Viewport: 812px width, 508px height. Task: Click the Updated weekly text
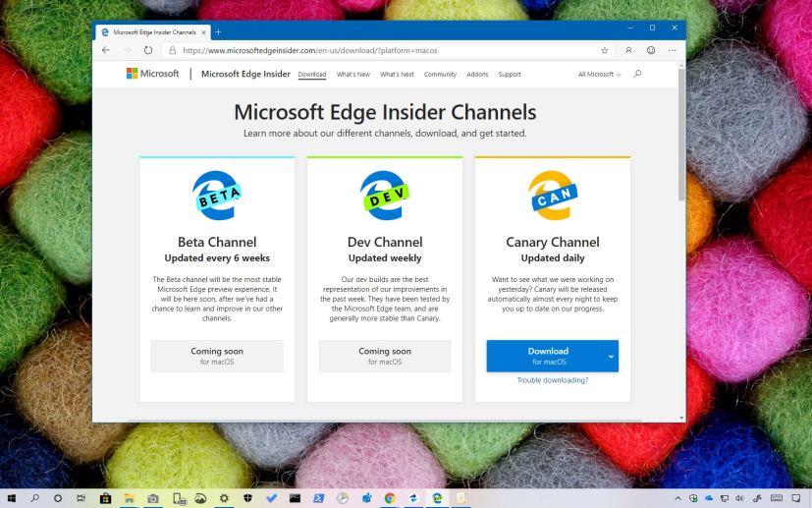pos(385,258)
